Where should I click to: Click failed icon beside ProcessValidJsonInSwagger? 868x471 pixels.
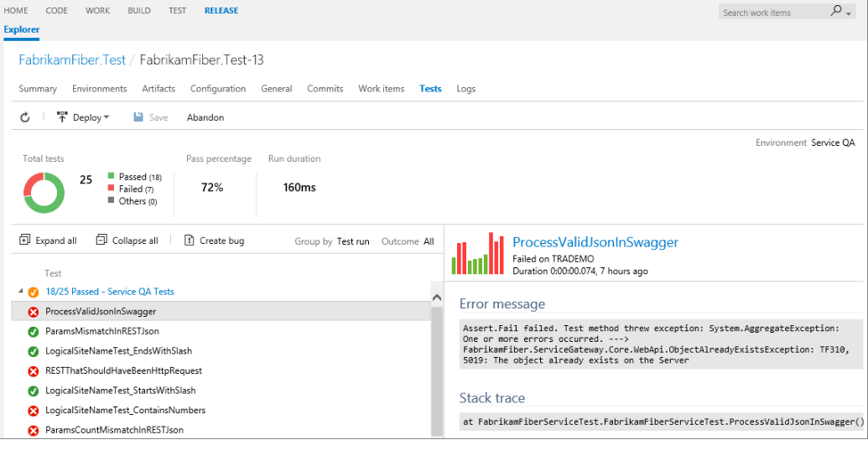tap(34, 312)
